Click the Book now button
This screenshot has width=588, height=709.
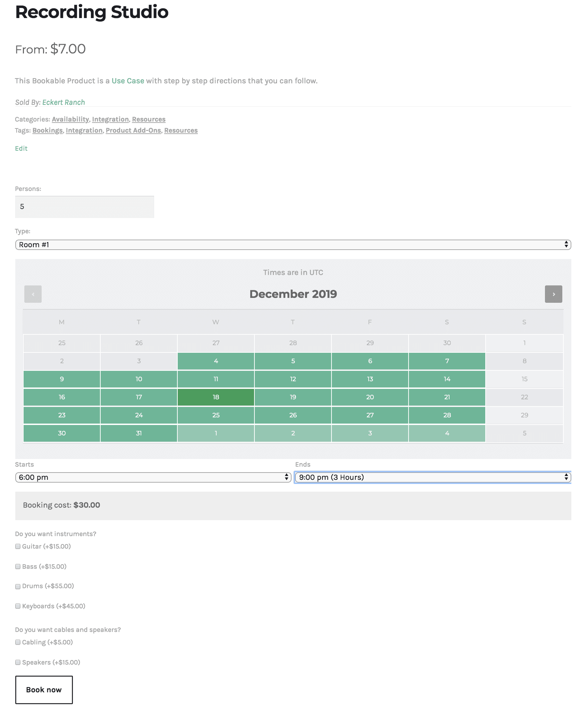(44, 690)
